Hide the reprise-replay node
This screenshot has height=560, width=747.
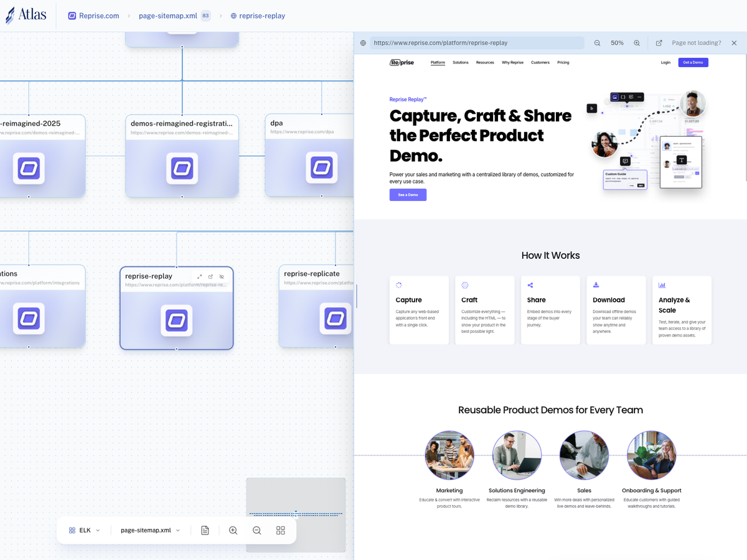[x=222, y=276]
